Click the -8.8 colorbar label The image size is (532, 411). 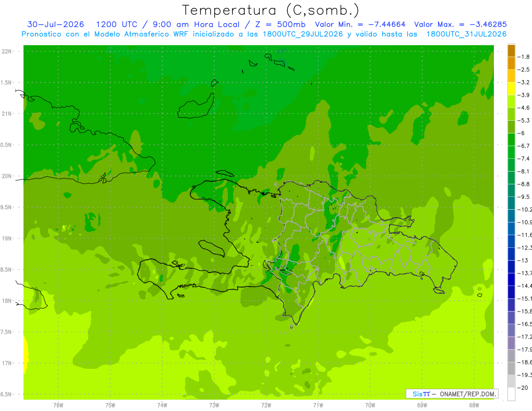click(524, 184)
